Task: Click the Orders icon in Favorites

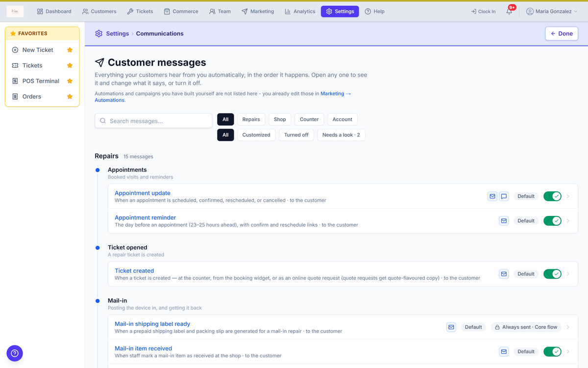Action: 15,97
